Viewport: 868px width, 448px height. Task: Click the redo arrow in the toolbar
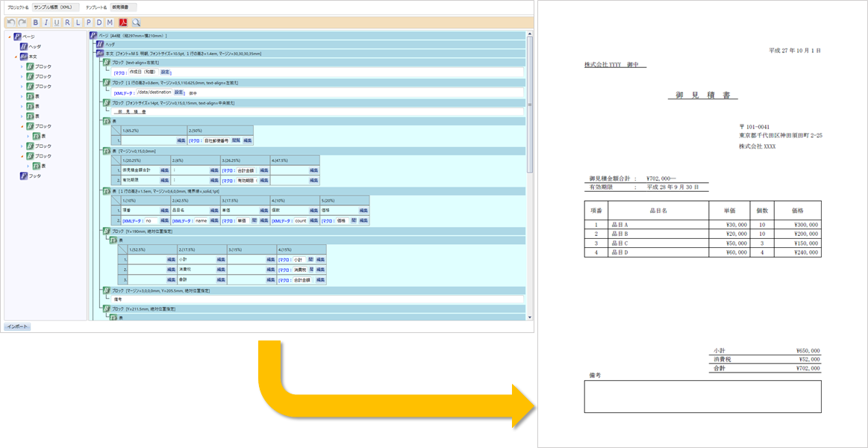pos(22,22)
